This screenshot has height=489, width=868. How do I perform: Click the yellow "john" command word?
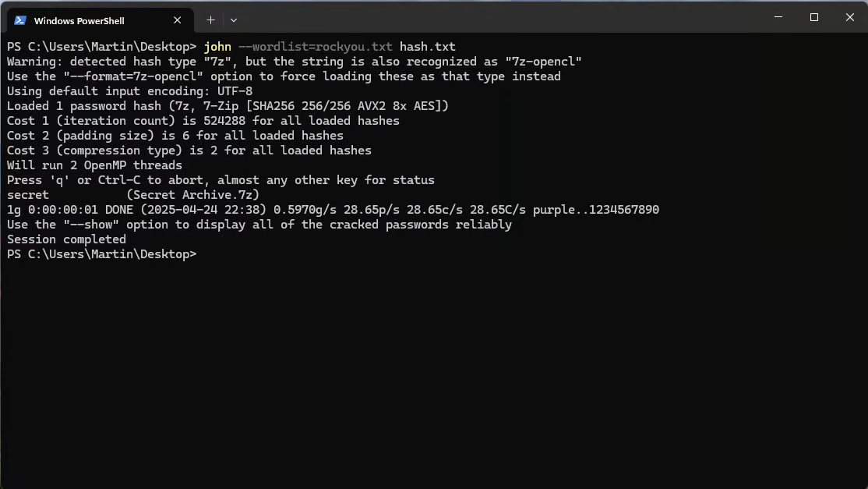217,47
